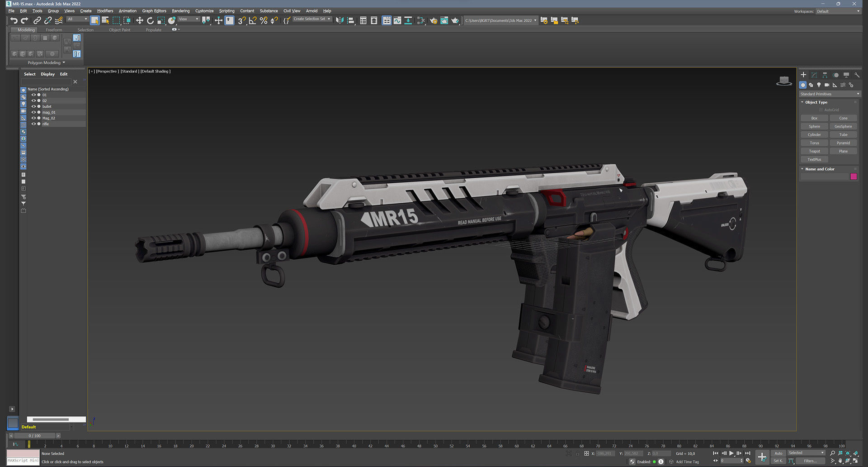The width and height of the screenshot is (868, 467).
Task: Open the Curve Editor icon
Action: (397, 20)
